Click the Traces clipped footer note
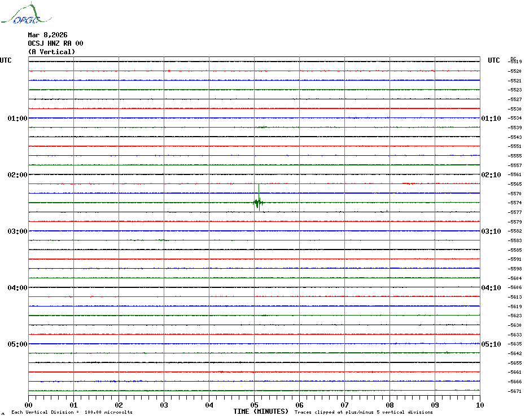Screen dimensions: 525x420 coord(364,413)
